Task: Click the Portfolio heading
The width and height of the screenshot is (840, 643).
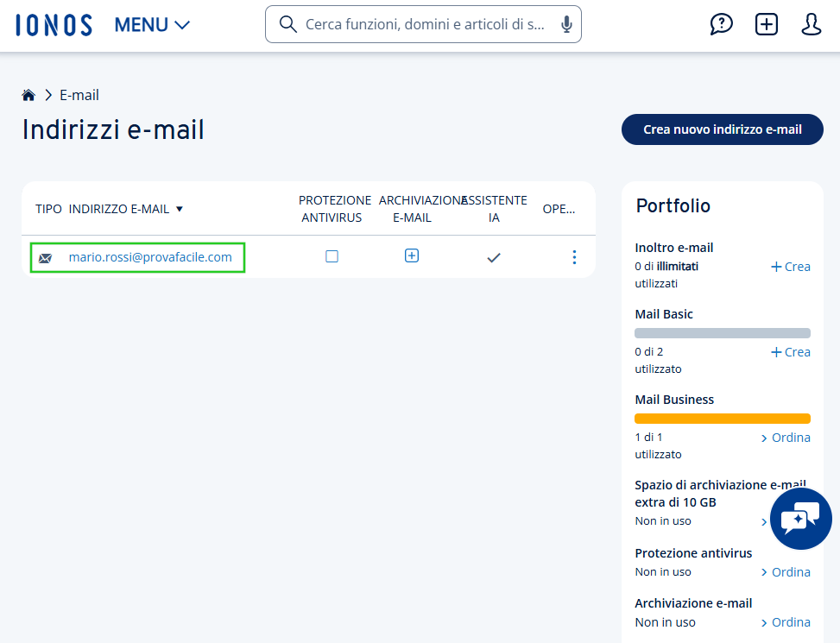Action: (x=673, y=206)
